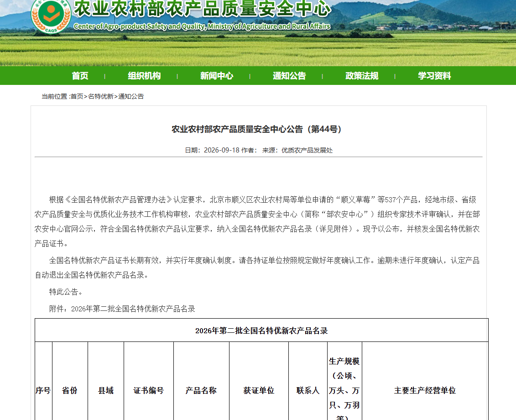Click the 2026年第二批全国名特优新农产品名录 table heading
The height and width of the screenshot is (420, 516).
261,331
